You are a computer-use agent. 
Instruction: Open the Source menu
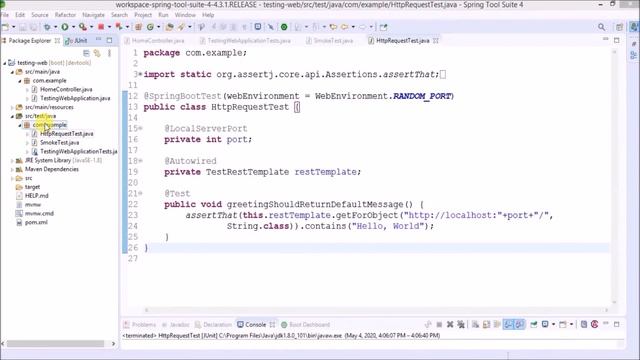tap(40, 15)
